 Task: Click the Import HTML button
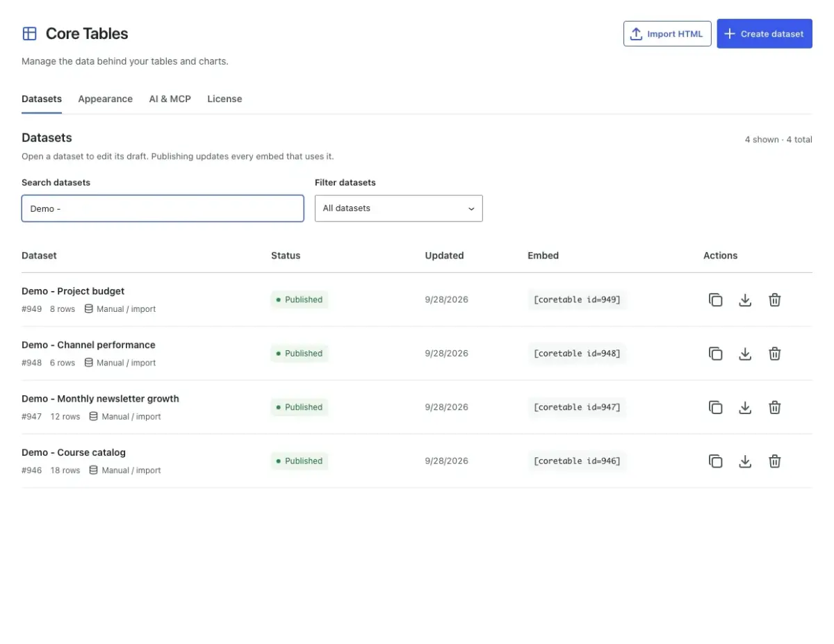click(667, 33)
